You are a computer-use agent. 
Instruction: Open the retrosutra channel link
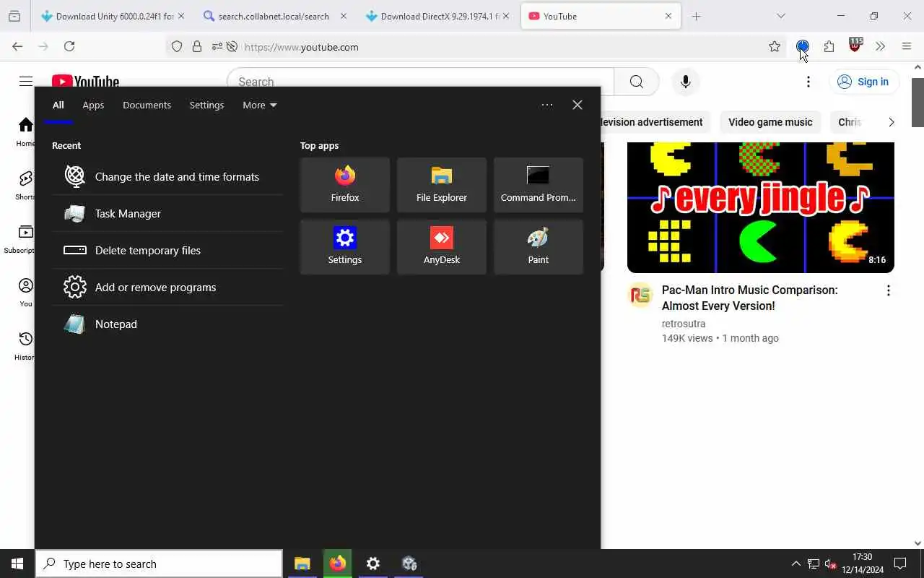click(x=684, y=324)
